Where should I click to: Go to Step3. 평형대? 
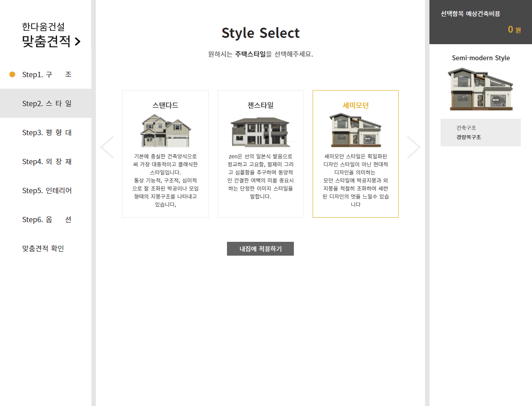[x=46, y=133]
